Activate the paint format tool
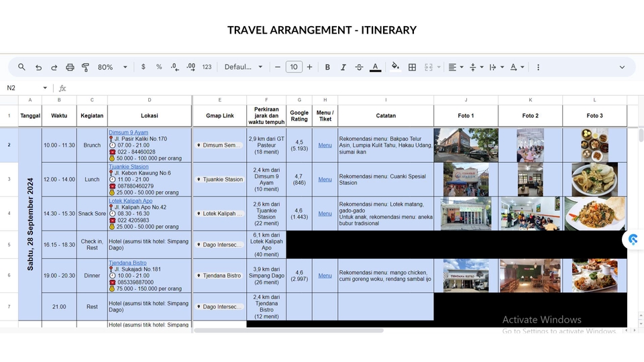644x362 pixels. [x=85, y=67]
